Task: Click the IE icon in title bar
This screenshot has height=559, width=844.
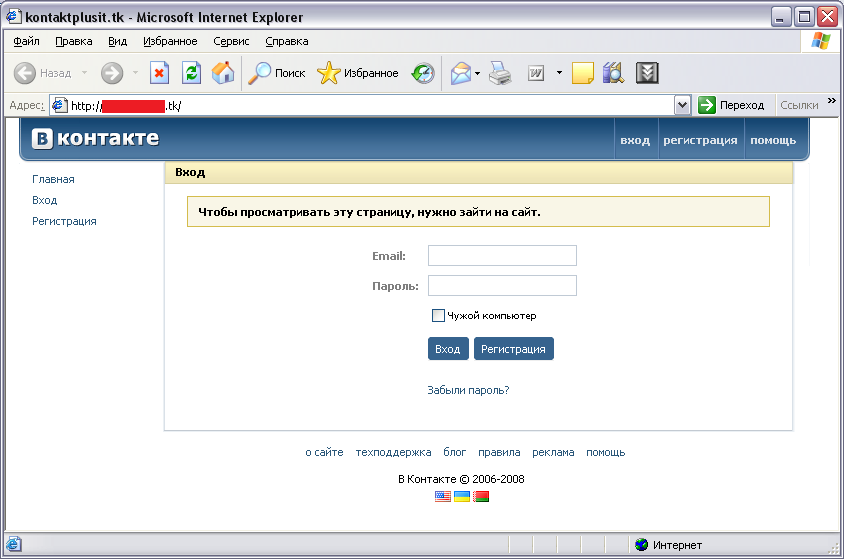Action: [x=14, y=17]
